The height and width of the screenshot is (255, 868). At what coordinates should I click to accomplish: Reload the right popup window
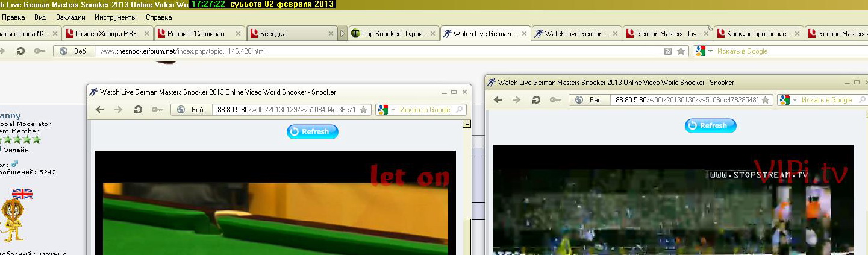[x=535, y=100]
